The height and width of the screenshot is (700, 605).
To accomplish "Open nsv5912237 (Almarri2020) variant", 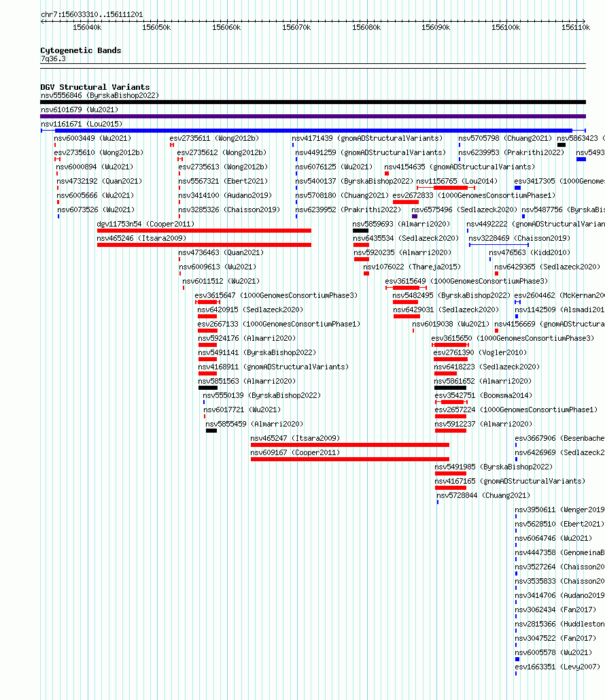I will click(483, 424).
